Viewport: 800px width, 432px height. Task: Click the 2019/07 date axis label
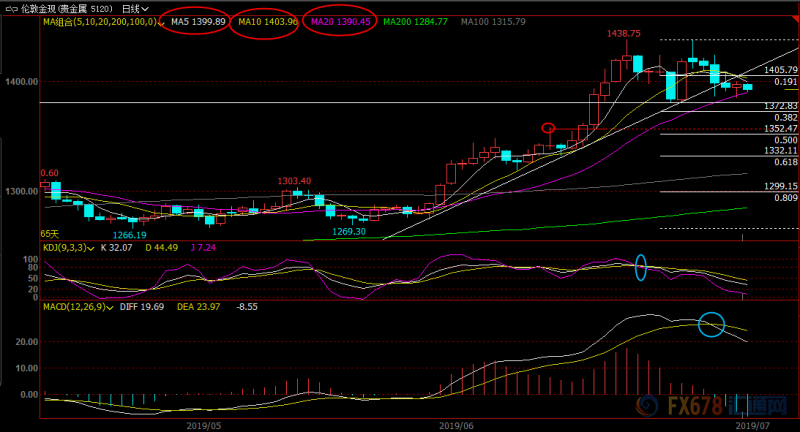[753, 425]
